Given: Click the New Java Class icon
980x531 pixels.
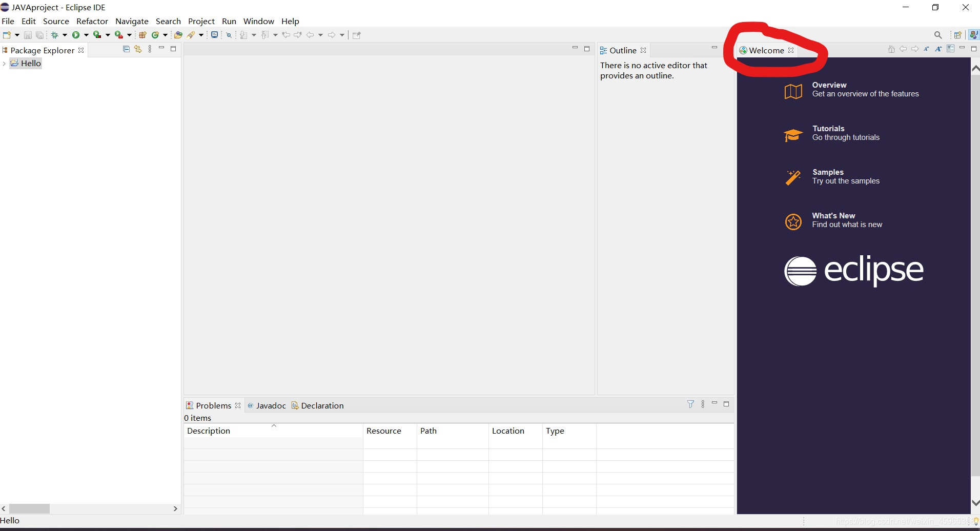Looking at the screenshot, I should coord(155,35).
